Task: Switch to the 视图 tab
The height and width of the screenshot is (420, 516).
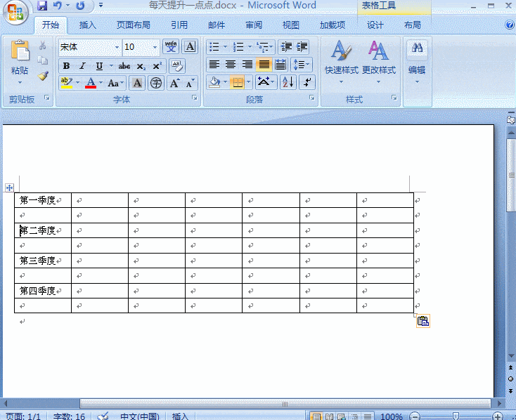Action: 291,25
